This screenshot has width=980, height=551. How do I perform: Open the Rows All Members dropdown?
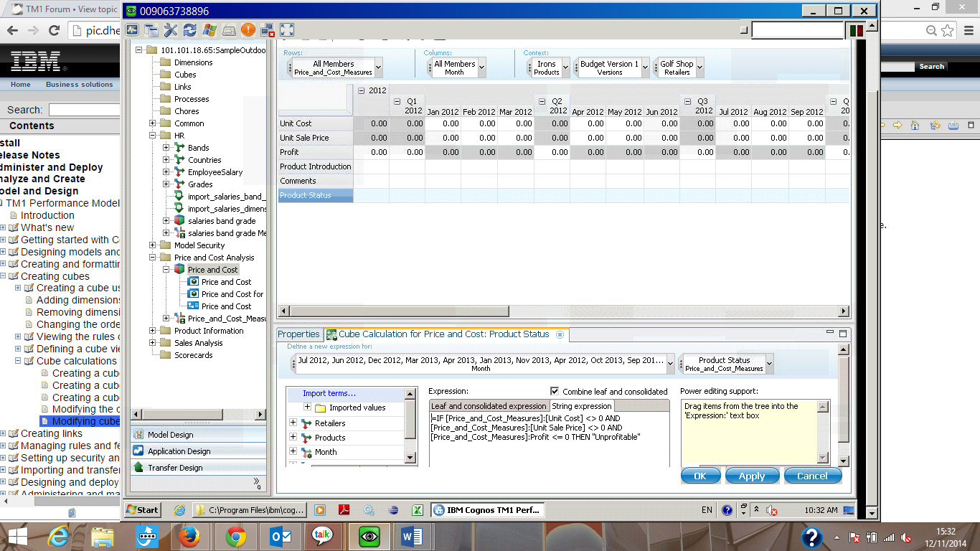tap(378, 68)
